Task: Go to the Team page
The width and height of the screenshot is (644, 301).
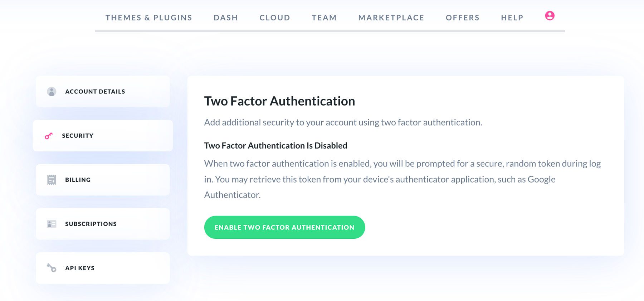Action: 324,17
